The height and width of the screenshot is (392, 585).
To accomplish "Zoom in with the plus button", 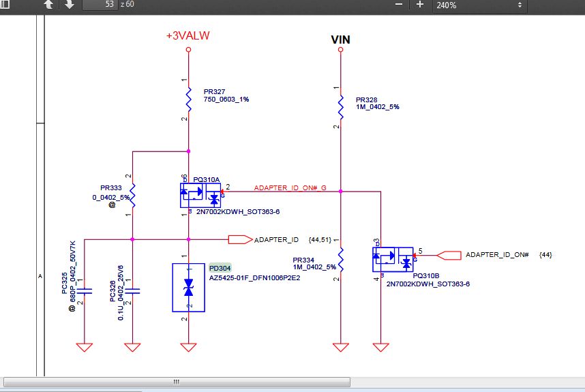I will (420, 5).
